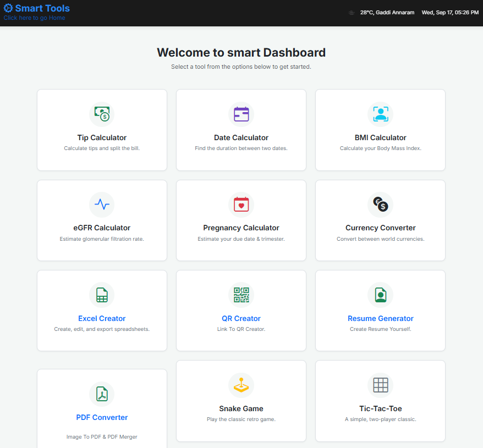Viewport: 483px width, 448px height.
Task: Click the Smart Tools gear logo icon
Action: click(8, 8)
